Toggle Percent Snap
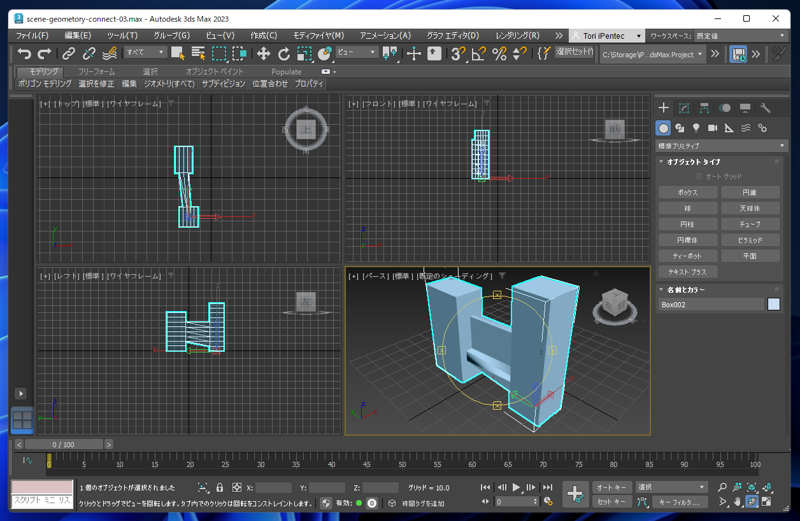This screenshot has height=521, width=800. (499, 54)
